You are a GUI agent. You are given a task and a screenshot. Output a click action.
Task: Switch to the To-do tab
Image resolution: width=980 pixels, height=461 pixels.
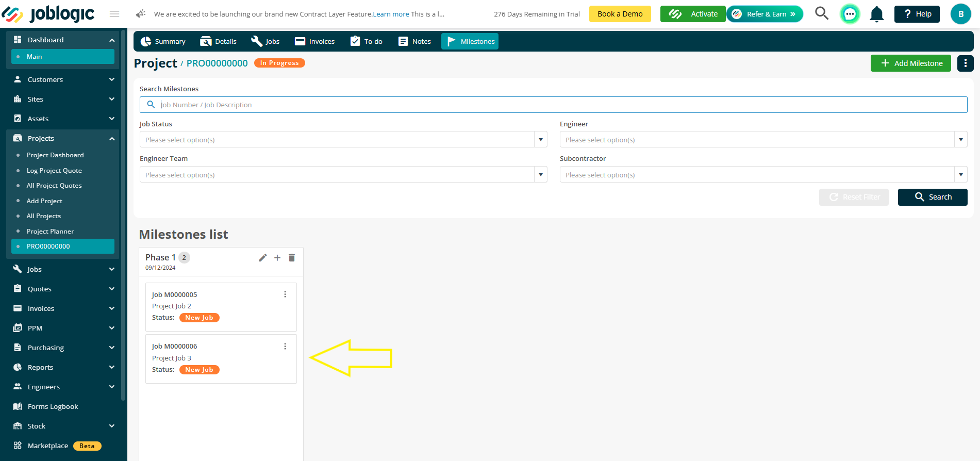pyautogui.click(x=367, y=41)
